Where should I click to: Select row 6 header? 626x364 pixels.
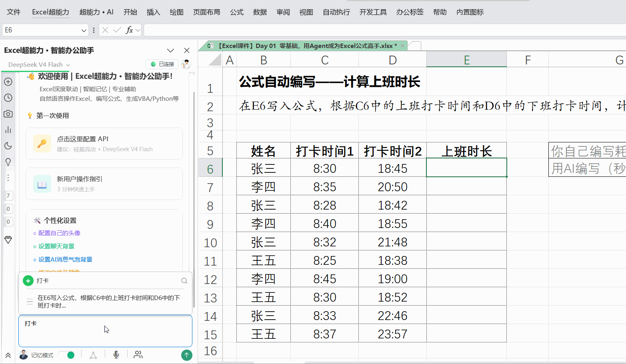coord(210,168)
